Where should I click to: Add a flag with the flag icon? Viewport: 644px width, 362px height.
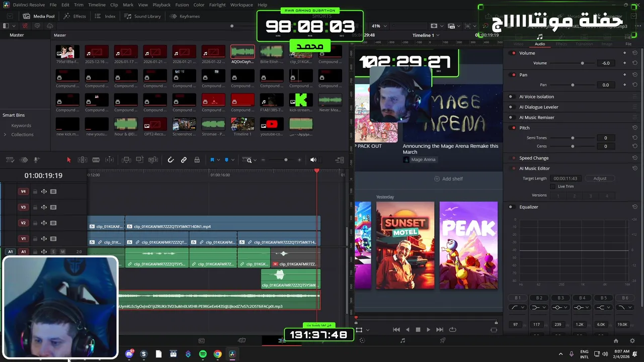click(212, 160)
